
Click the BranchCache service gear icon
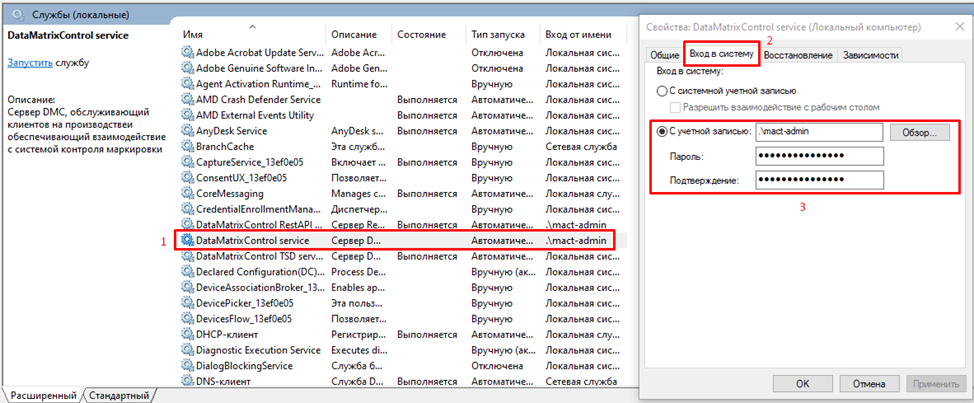188,147
